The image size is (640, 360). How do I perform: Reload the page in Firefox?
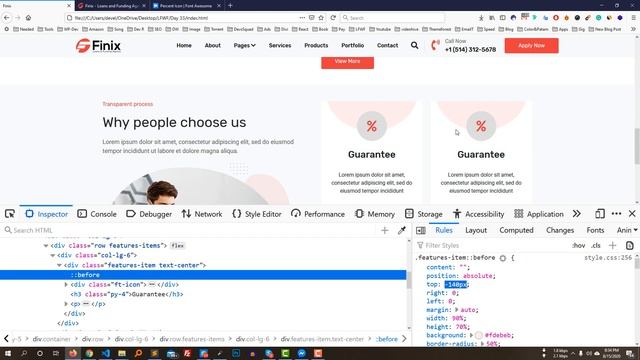point(333,18)
